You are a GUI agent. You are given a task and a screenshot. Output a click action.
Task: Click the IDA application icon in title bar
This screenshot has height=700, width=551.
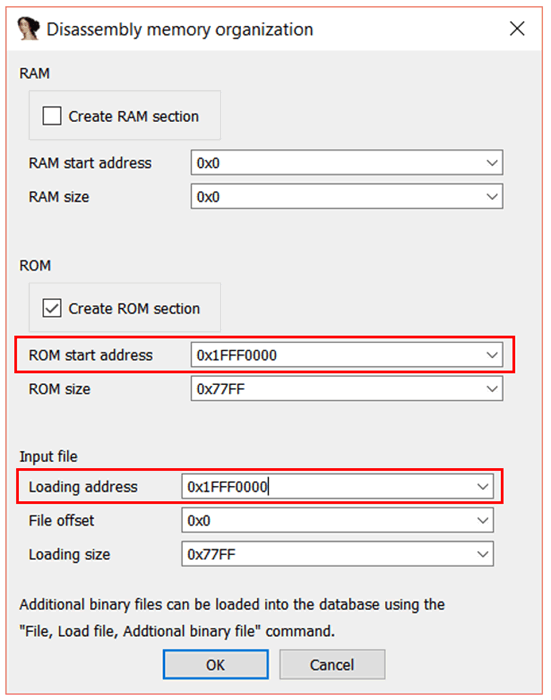point(28,28)
